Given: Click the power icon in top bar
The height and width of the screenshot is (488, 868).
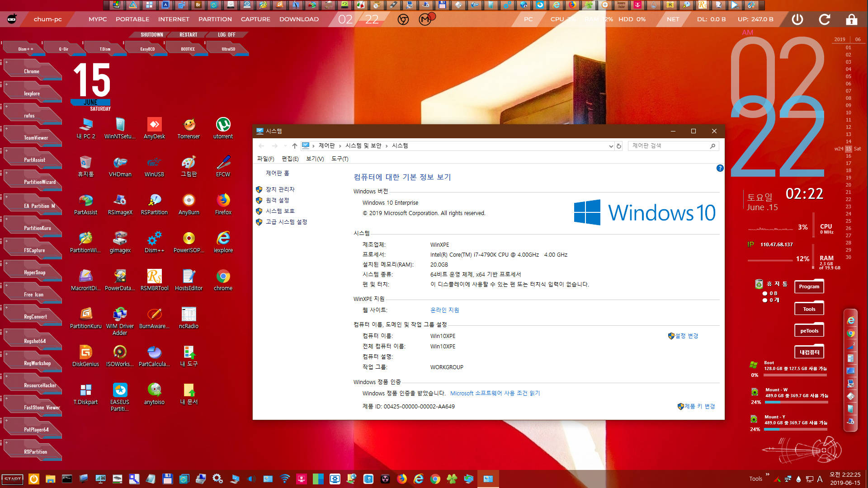Looking at the screenshot, I should click(x=797, y=19).
